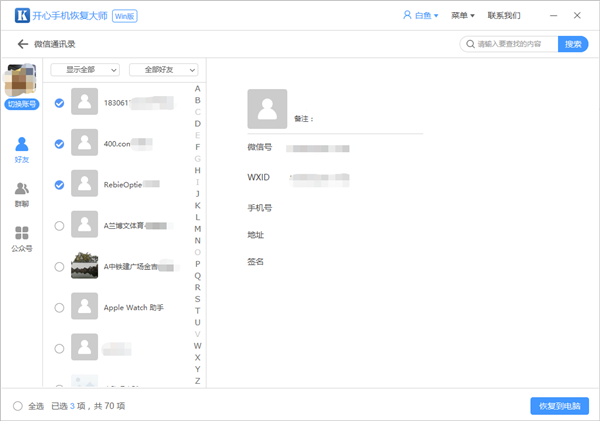This screenshot has height=421, width=600.
Task: Uncheck the 400.con contact checkbox
Action: 59,144
